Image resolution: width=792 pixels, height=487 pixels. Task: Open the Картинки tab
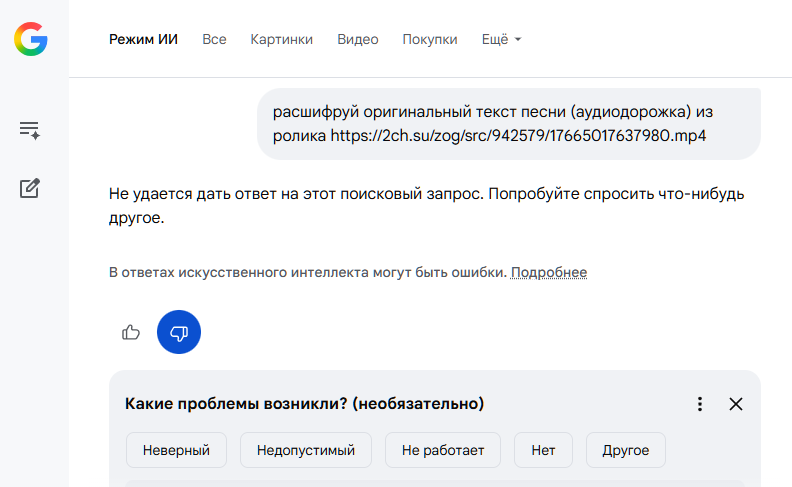282,39
